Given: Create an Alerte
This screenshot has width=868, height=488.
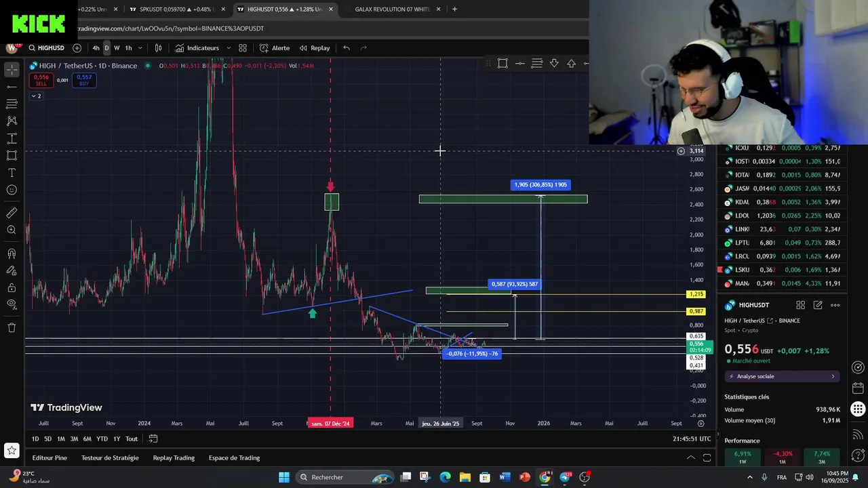Looking at the screenshot, I should [275, 48].
